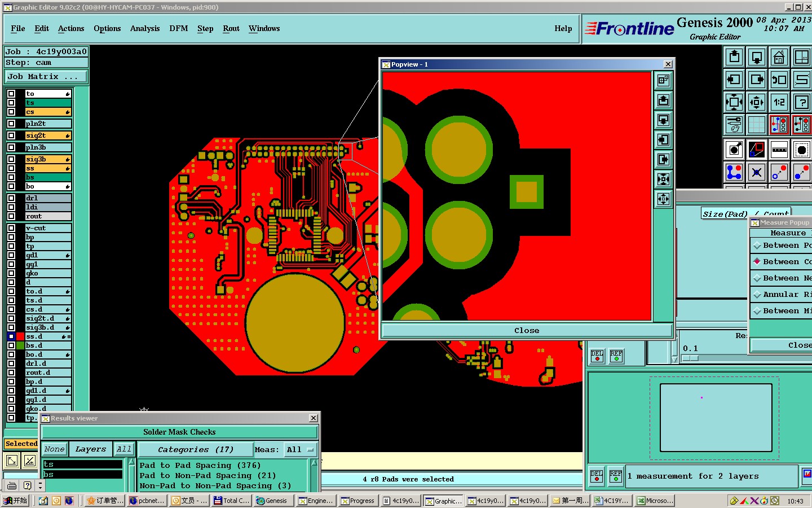Viewport: 812px width, 508px height.
Task: Click the small up-down arrows by help icon
Action: pyautogui.click(x=39, y=485)
